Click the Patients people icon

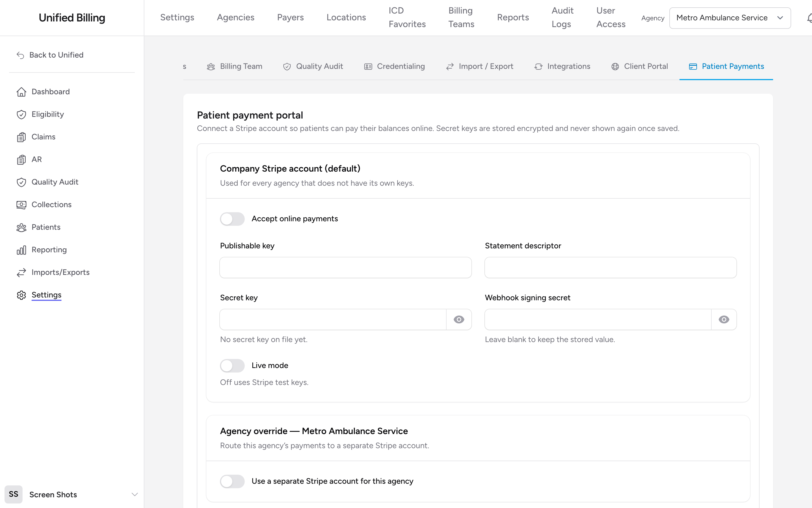click(x=21, y=227)
